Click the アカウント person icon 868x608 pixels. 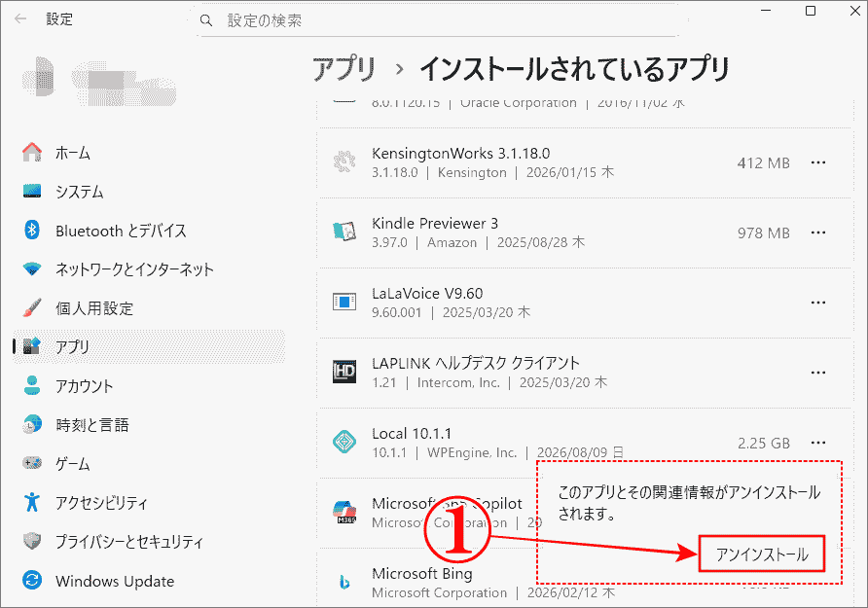click(32, 385)
